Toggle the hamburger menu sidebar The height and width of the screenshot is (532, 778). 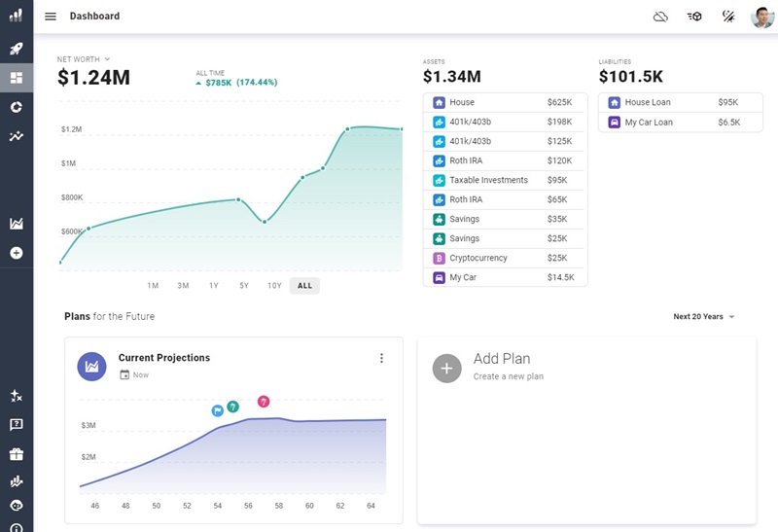51,17
